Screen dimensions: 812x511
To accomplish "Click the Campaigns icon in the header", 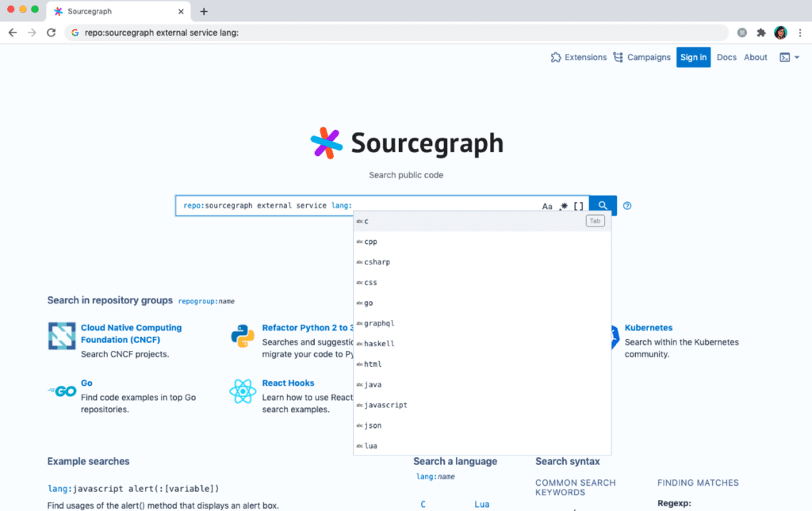I will pos(619,57).
